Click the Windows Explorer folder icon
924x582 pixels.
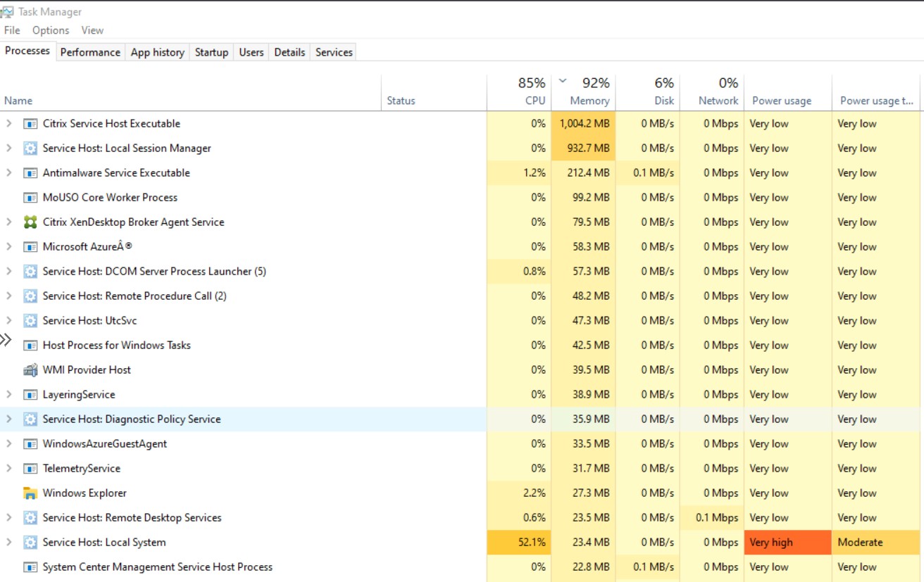(30, 493)
